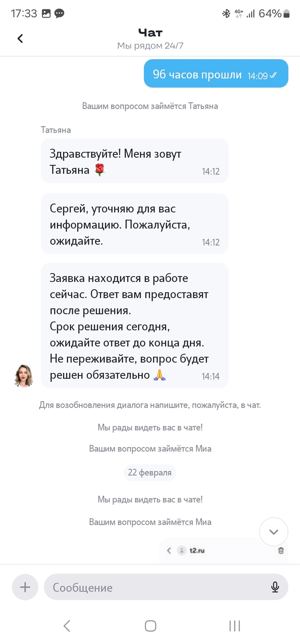Image resolution: width=300 pixels, height=644 pixels.
Task: Tap the 22 февраля date chip
Action: (x=150, y=473)
